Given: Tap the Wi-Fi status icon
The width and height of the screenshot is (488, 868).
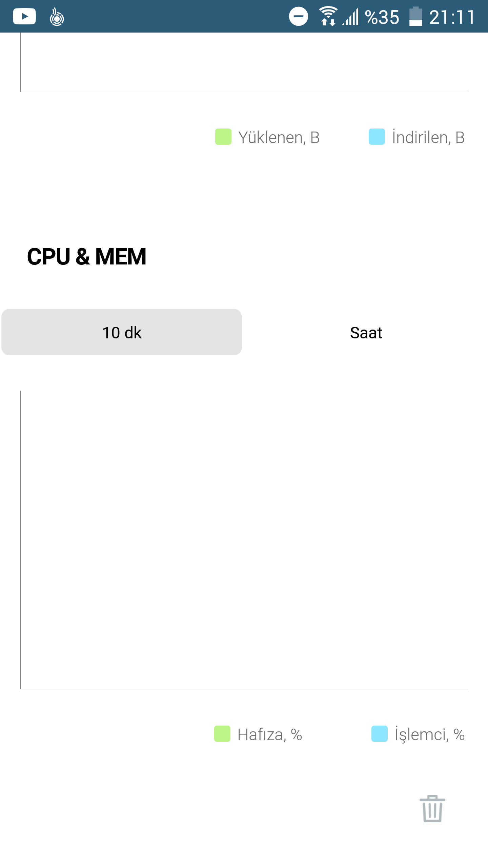Looking at the screenshot, I should pyautogui.click(x=328, y=16).
